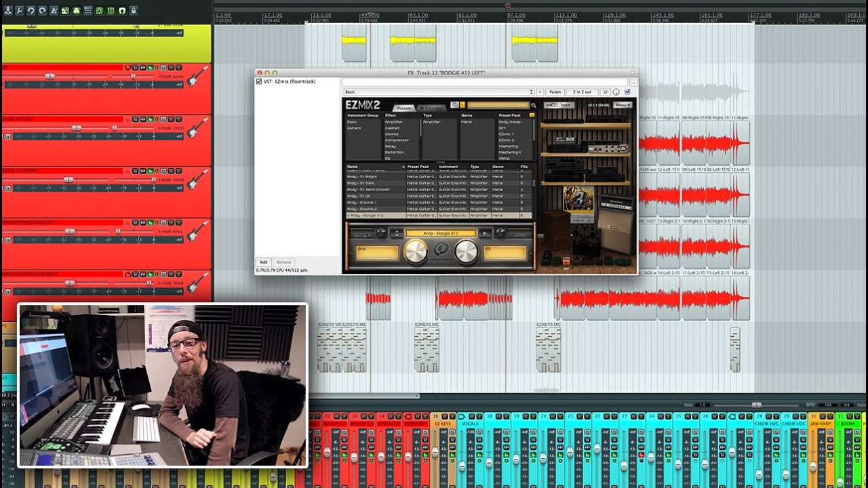Click the BPM 145 tempo field

(x=828, y=405)
